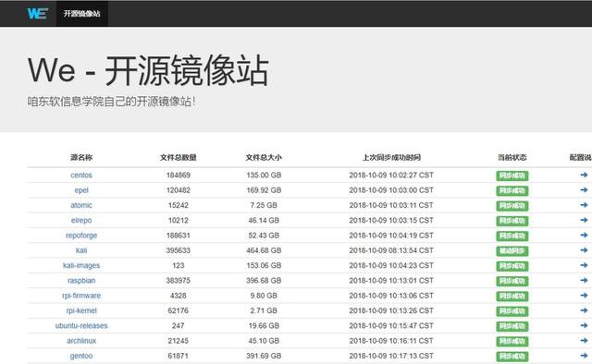The image size is (592, 364).
Task: Open configuration arrow for kali-images row
Action: click(584, 265)
